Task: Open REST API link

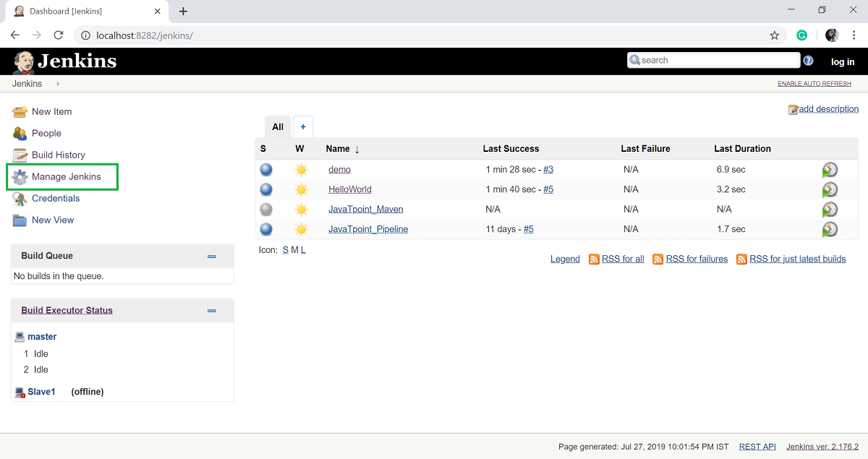Action: point(757,447)
